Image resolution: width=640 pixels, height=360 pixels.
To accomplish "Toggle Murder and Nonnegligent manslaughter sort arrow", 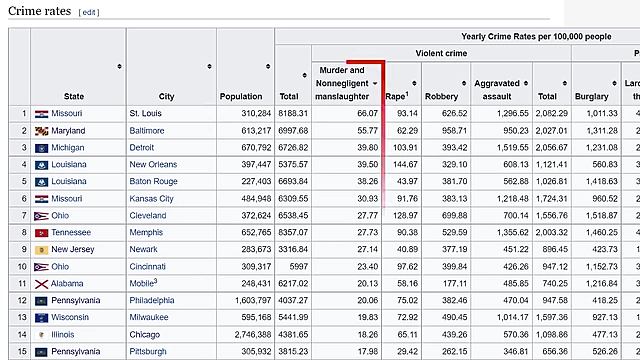I will pyautogui.click(x=375, y=83).
